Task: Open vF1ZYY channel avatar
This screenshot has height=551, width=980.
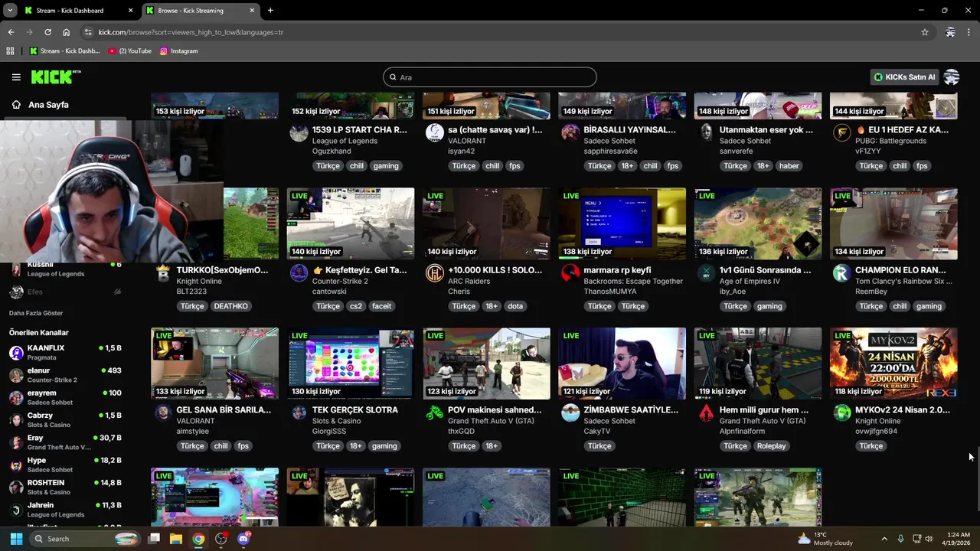Action: click(841, 132)
